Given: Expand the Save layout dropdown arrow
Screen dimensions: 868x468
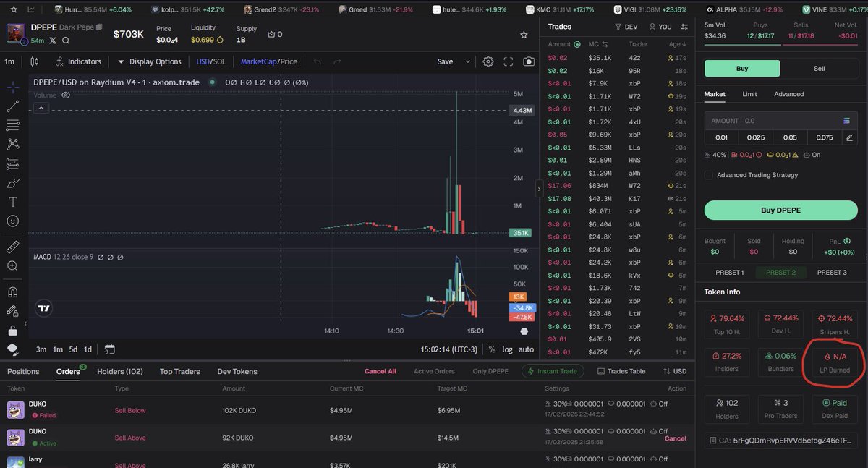Looking at the screenshot, I should [x=468, y=61].
